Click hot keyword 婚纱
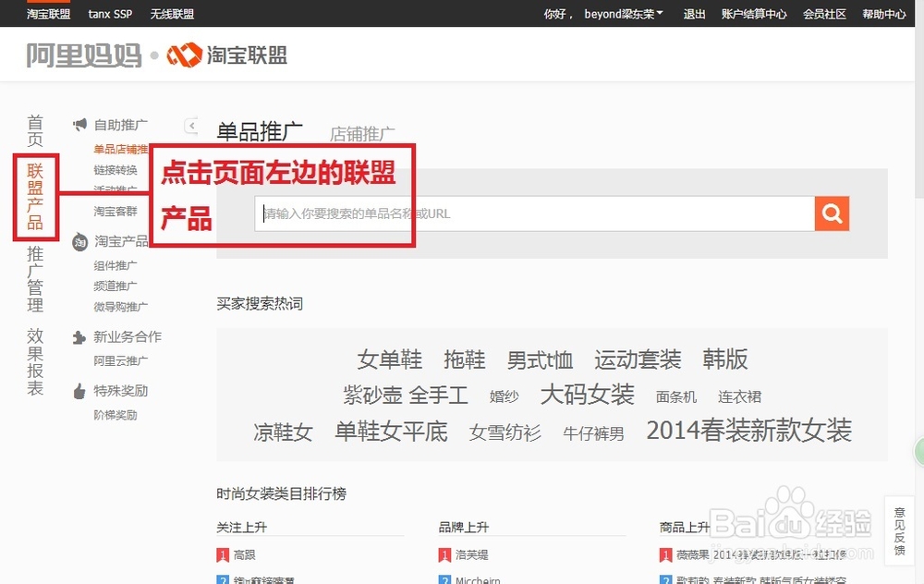Viewport: 924px width, 584px height. [504, 396]
